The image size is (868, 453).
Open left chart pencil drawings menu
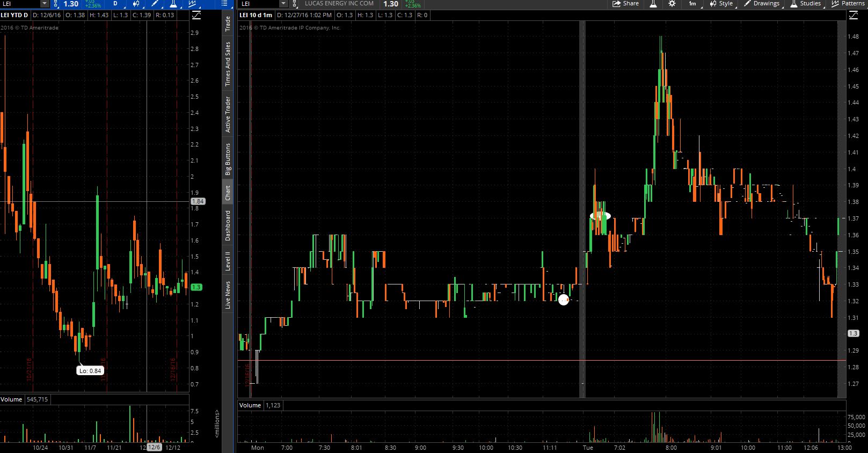click(x=155, y=4)
